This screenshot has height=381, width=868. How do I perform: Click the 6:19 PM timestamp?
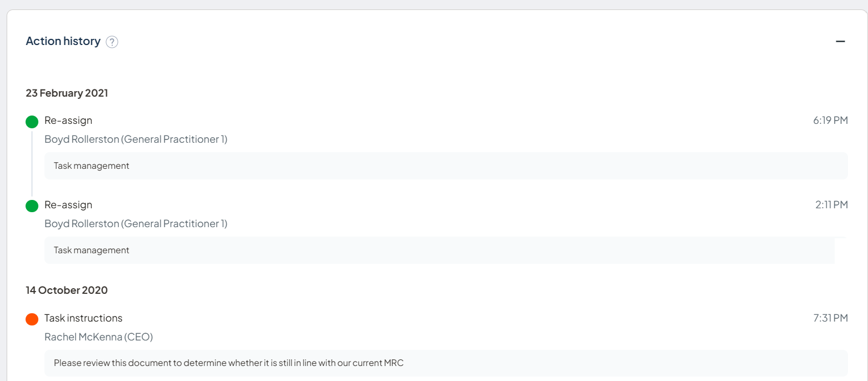click(830, 121)
